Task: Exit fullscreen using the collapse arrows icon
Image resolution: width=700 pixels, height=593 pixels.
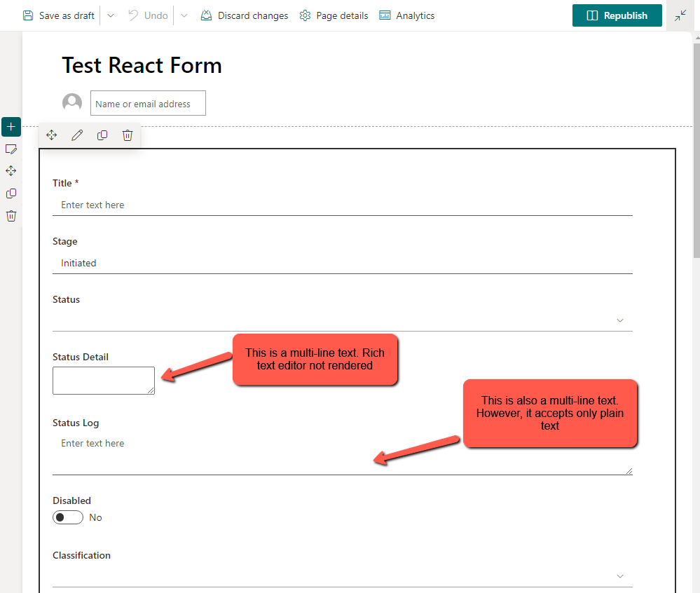Action: 680,14
